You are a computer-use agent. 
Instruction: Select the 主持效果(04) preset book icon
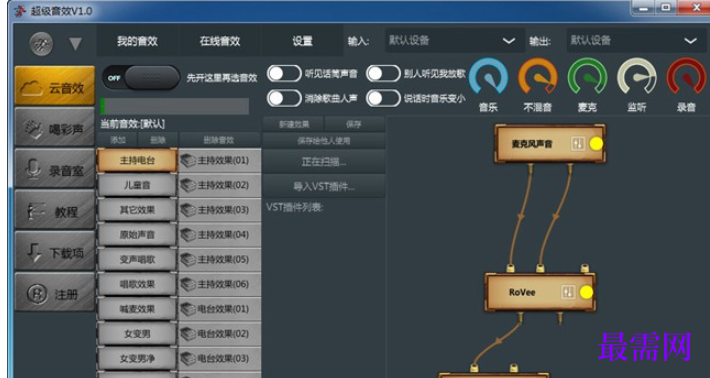(x=188, y=234)
